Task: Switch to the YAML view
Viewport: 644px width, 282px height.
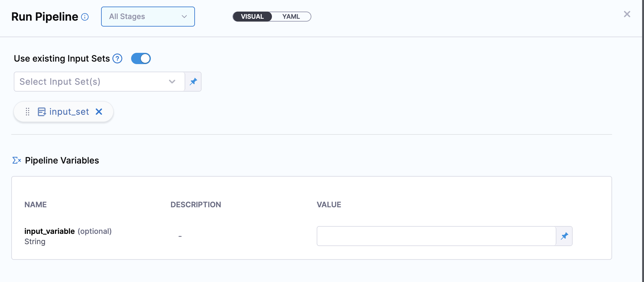Action: [291, 17]
